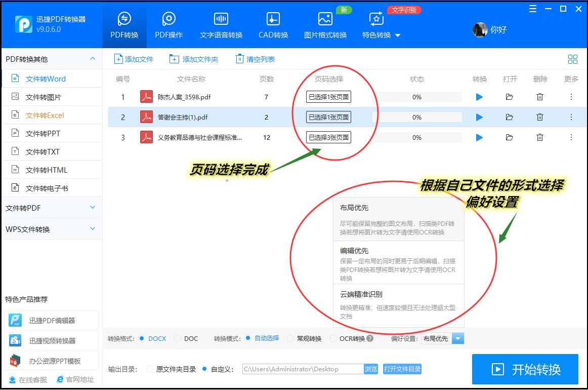This screenshot has height=390, width=588.
Task: Delete 答谢会主持(1).pdf using its trash icon
Action: [539, 117]
